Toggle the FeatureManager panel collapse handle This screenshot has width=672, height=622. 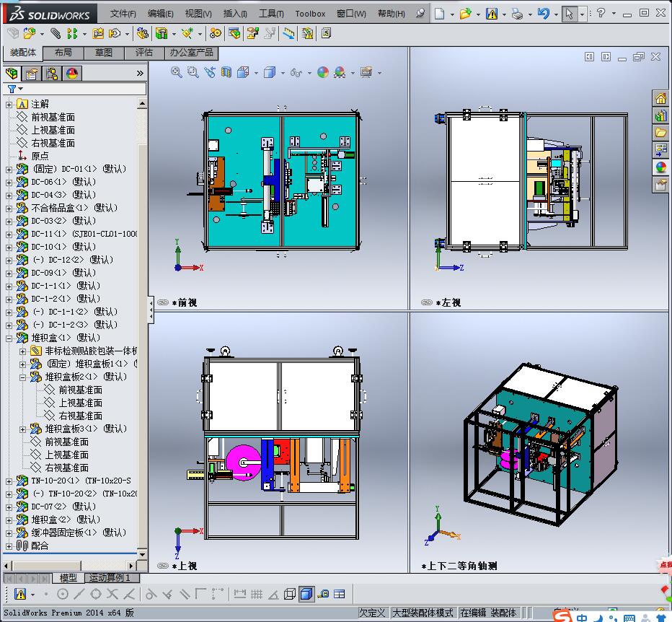pyautogui.click(x=151, y=310)
